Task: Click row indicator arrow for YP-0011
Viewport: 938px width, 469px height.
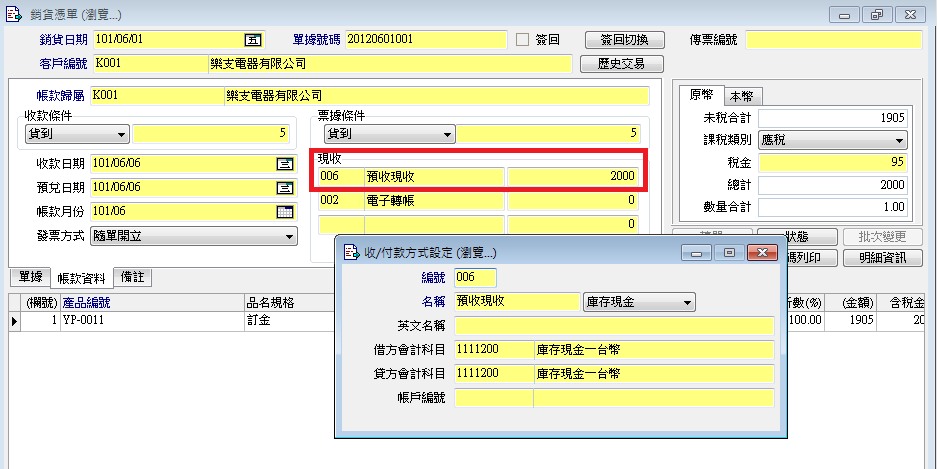Action: (x=14, y=321)
